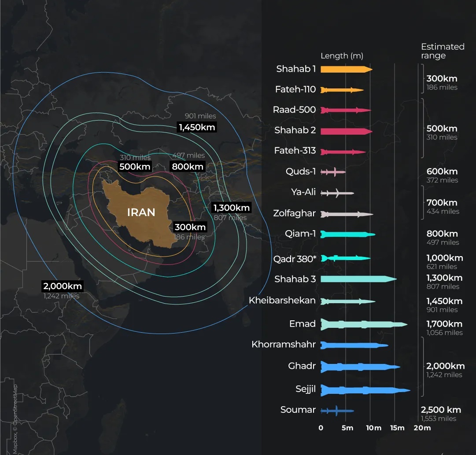Click the 800km range label on map

coord(188,166)
